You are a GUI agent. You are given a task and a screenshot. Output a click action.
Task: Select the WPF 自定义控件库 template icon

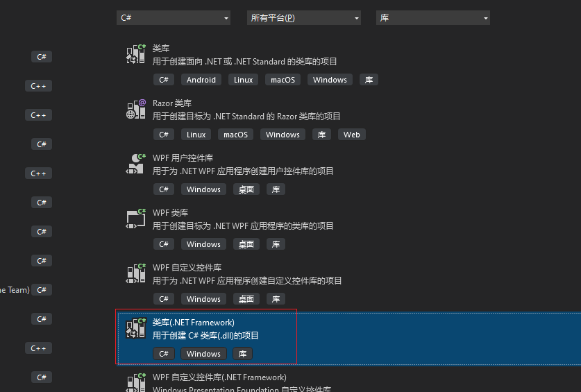135,274
